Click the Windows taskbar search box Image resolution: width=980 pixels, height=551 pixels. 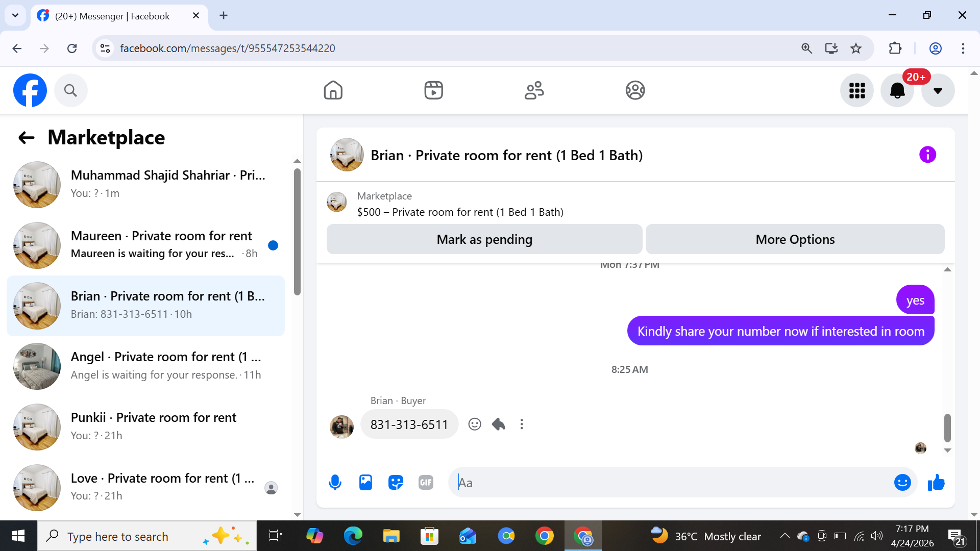tap(147, 536)
